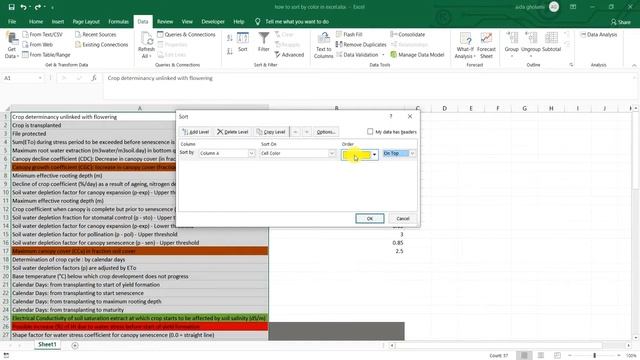Viewport: 640px width, 360px height.
Task: Import data From Table/Range
Action: tap(46, 55)
